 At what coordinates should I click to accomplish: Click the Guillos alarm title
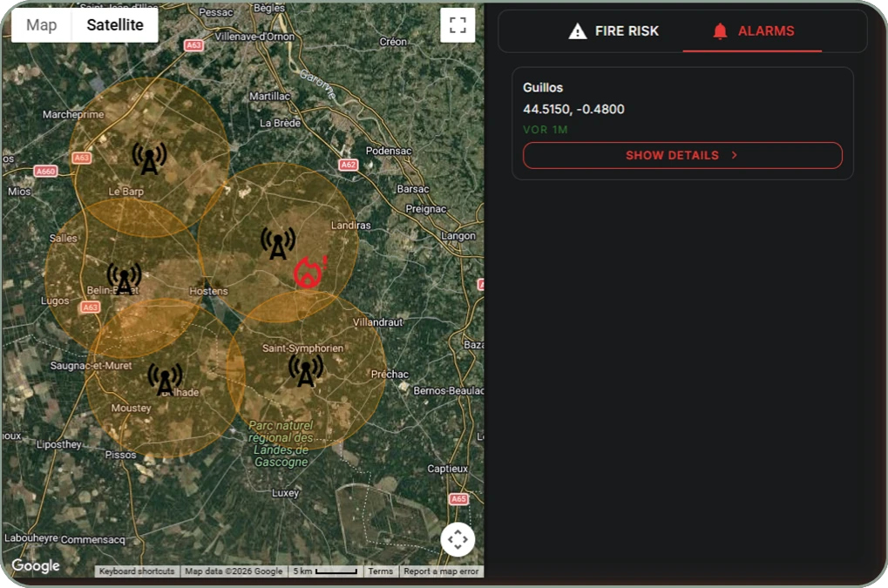click(x=543, y=87)
